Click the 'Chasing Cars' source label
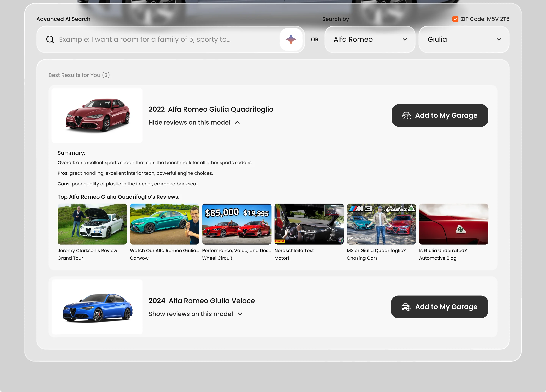The height and width of the screenshot is (392, 546). point(362,258)
